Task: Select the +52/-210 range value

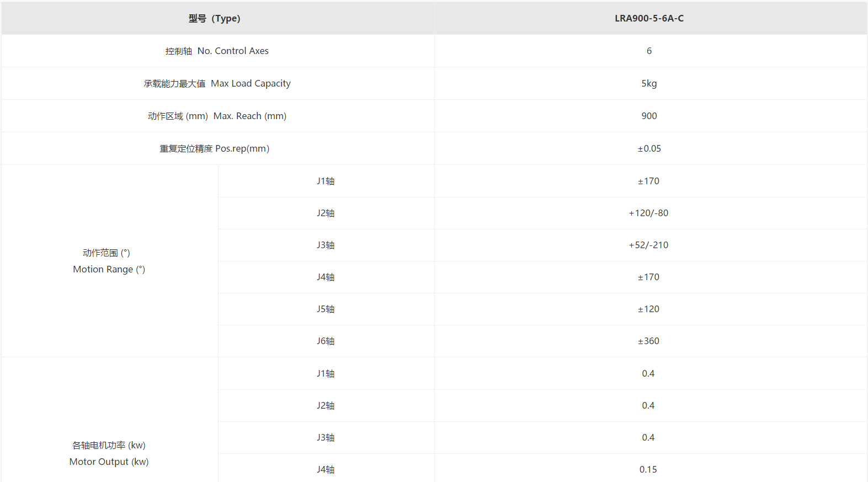Action: (648, 245)
